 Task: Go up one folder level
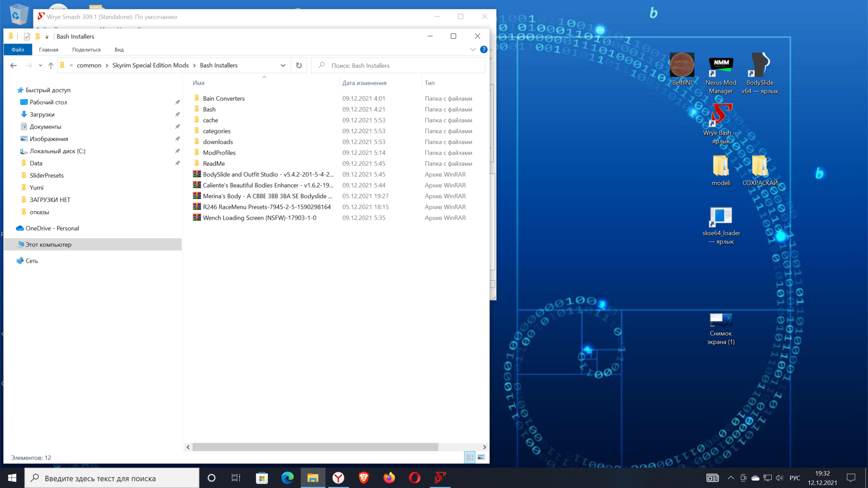[51, 66]
